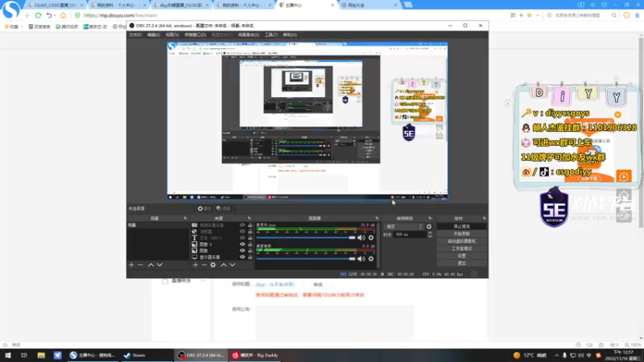The height and width of the screenshot is (362, 644).
Task: Show hidden system tray icons chevron
Action: point(556,356)
